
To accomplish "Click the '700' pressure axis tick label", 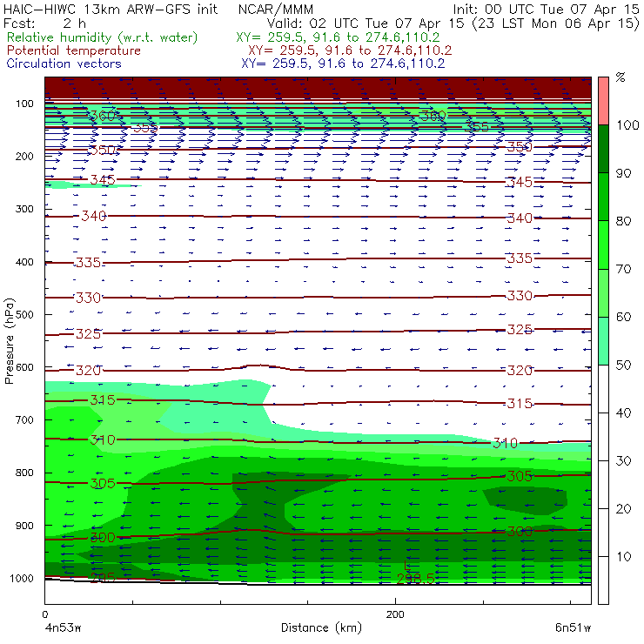I will tap(24, 419).
